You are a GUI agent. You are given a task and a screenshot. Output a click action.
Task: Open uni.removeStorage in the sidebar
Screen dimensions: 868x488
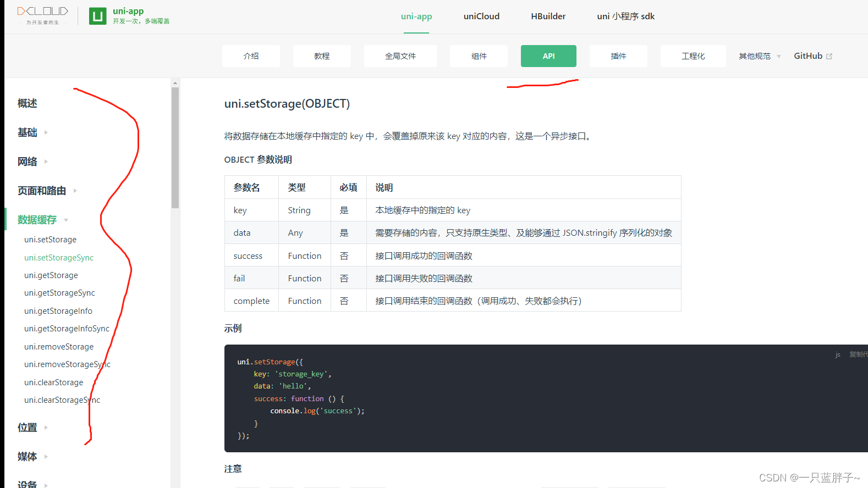click(59, 347)
